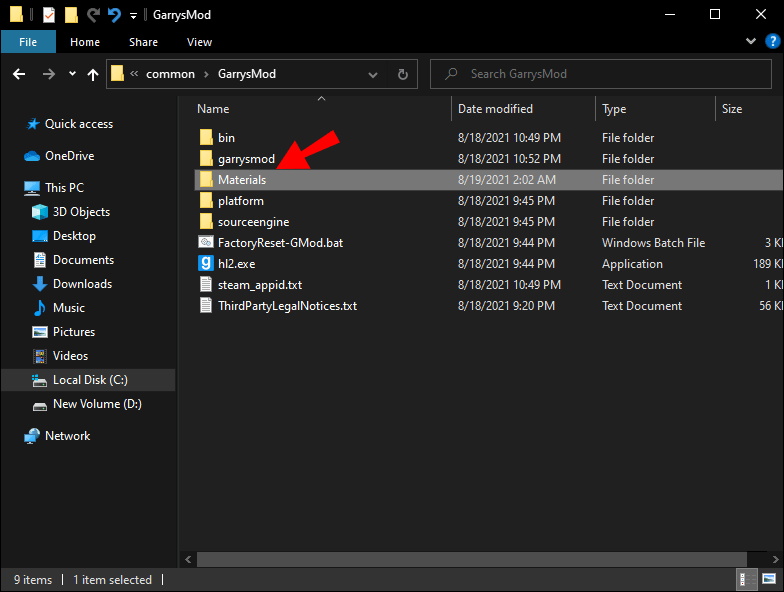Sort by Date modified column header

[x=495, y=109]
